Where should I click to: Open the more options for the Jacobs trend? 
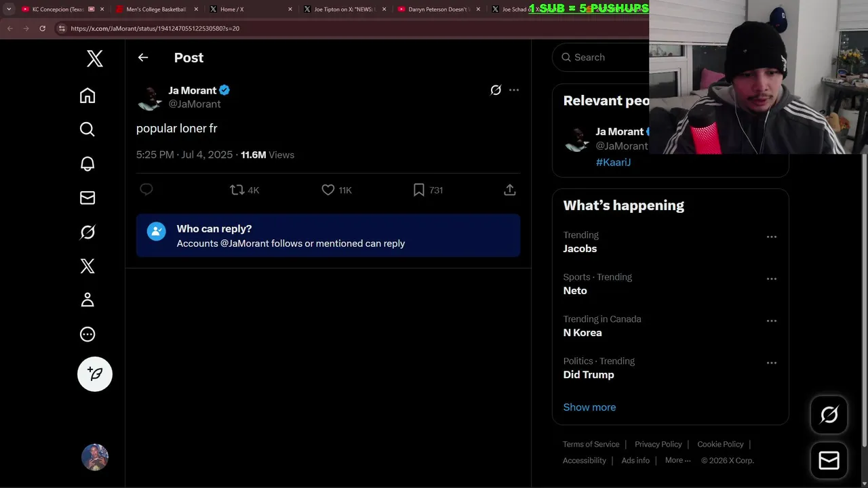click(x=772, y=237)
